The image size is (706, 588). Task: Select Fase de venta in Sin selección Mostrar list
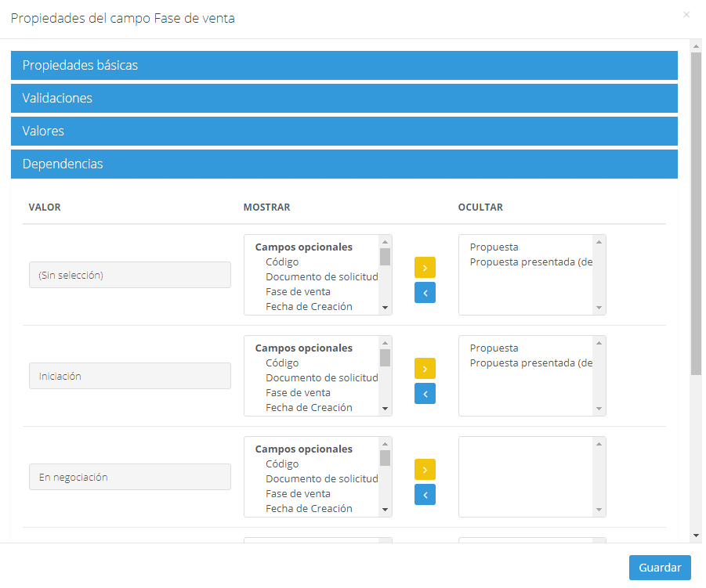tap(298, 291)
